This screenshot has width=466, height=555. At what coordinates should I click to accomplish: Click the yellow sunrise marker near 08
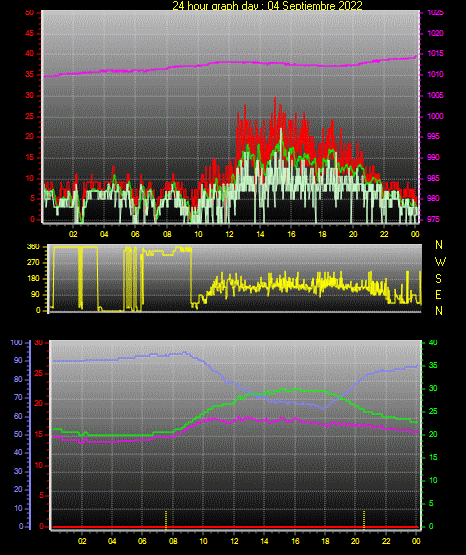[166, 520]
